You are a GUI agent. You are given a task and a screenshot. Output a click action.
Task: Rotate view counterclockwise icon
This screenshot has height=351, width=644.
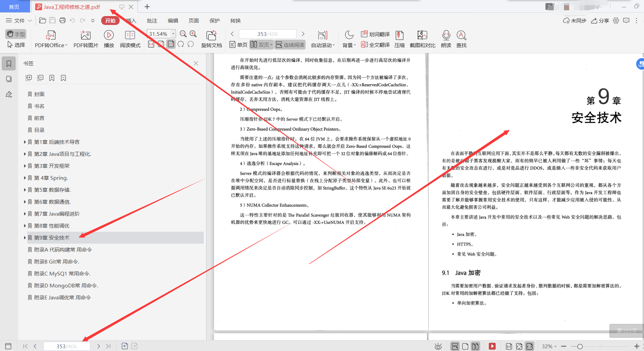[191, 44]
